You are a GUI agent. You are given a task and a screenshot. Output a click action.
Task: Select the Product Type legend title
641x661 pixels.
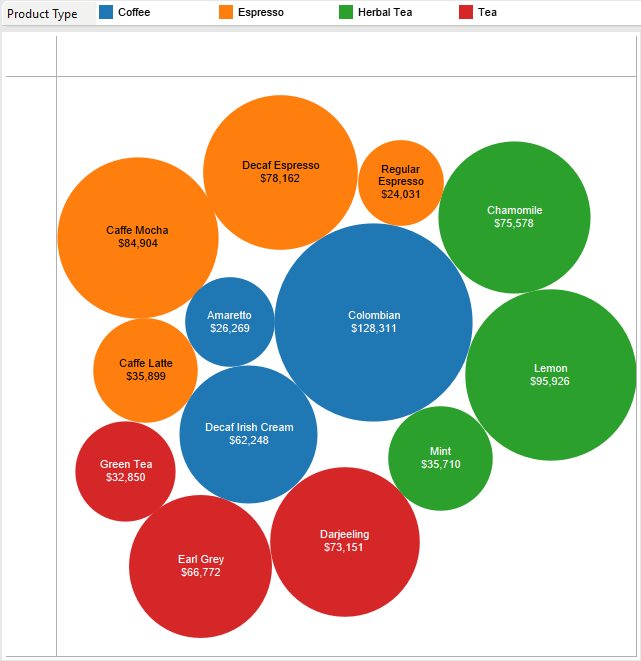42,14
